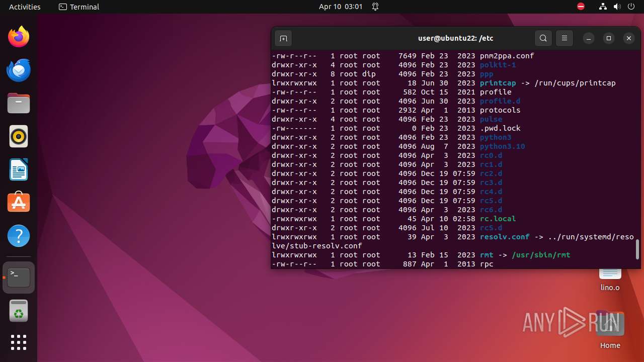Image resolution: width=644 pixels, height=362 pixels.
Task: Click the terminal vertical scrollbar
Action: click(637, 249)
